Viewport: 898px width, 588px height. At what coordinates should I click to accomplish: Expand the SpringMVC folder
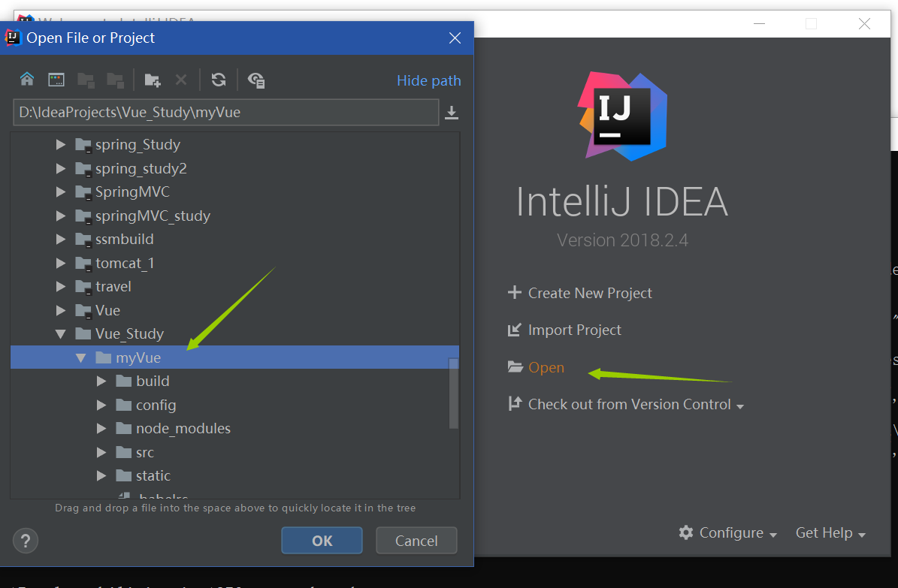click(61, 191)
